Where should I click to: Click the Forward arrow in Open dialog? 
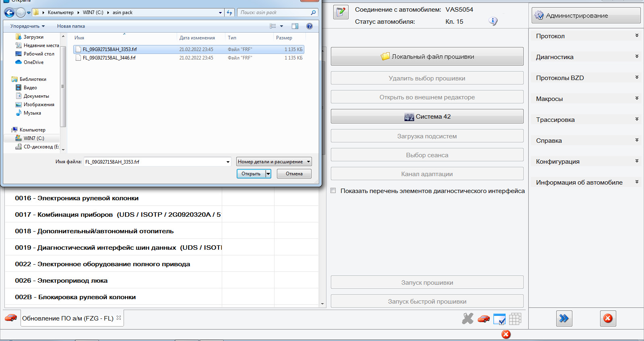21,13
